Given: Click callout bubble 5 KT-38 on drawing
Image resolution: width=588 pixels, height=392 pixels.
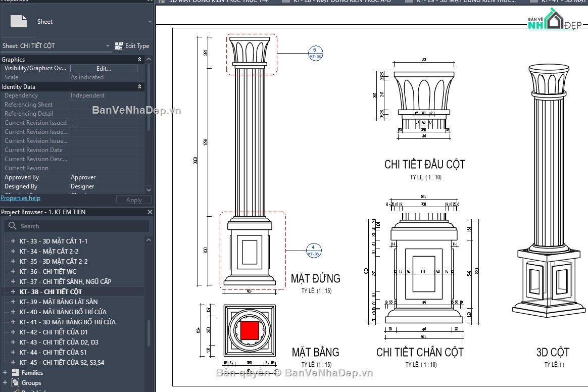Looking at the screenshot, I should [x=315, y=53].
